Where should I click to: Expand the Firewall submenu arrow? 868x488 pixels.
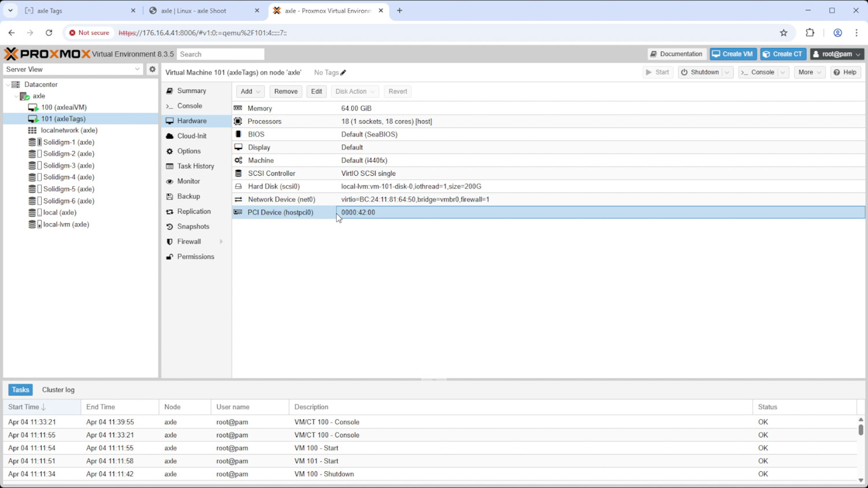point(221,242)
